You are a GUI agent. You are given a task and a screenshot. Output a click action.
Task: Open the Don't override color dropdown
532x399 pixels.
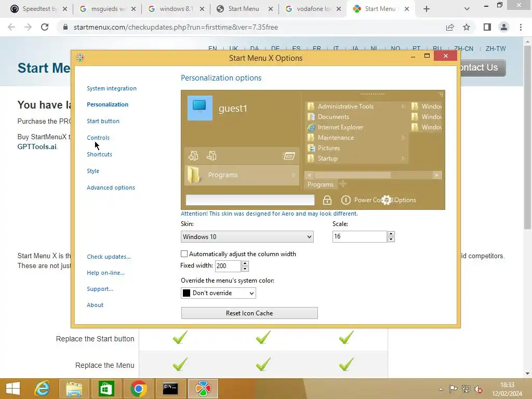218,293
